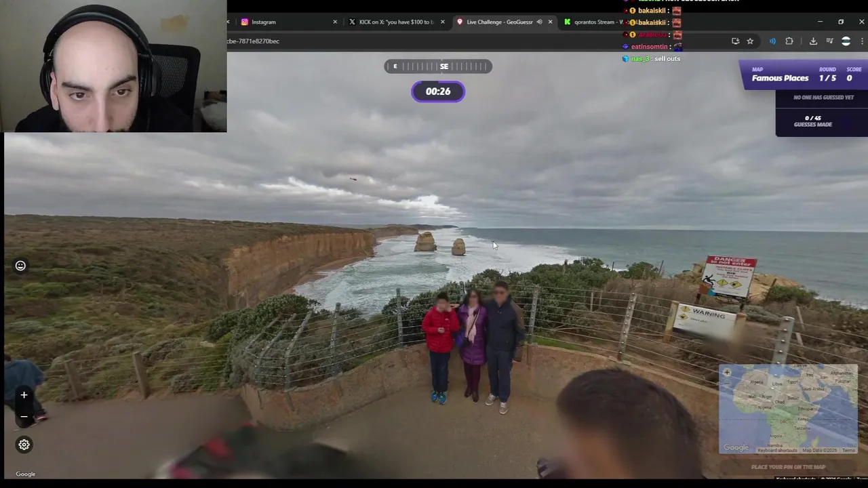Click the install app icon in address bar
The width and height of the screenshot is (868, 488).
coord(735,41)
